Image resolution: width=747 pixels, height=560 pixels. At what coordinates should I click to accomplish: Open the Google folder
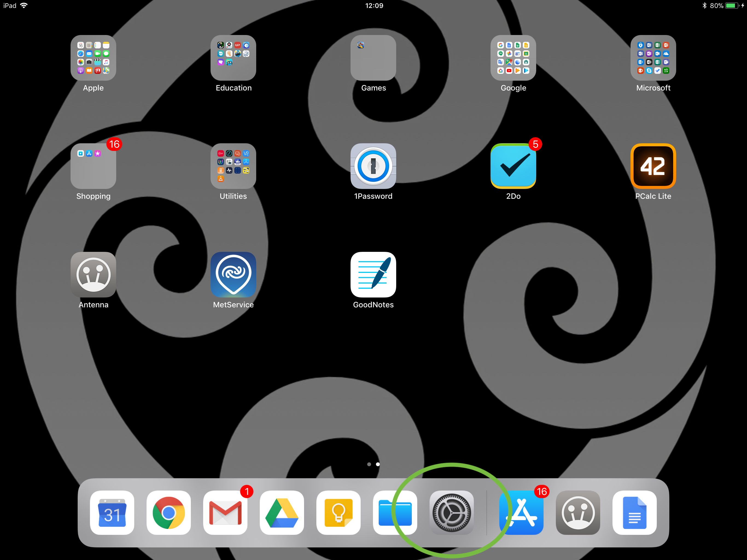click(513, 58)
